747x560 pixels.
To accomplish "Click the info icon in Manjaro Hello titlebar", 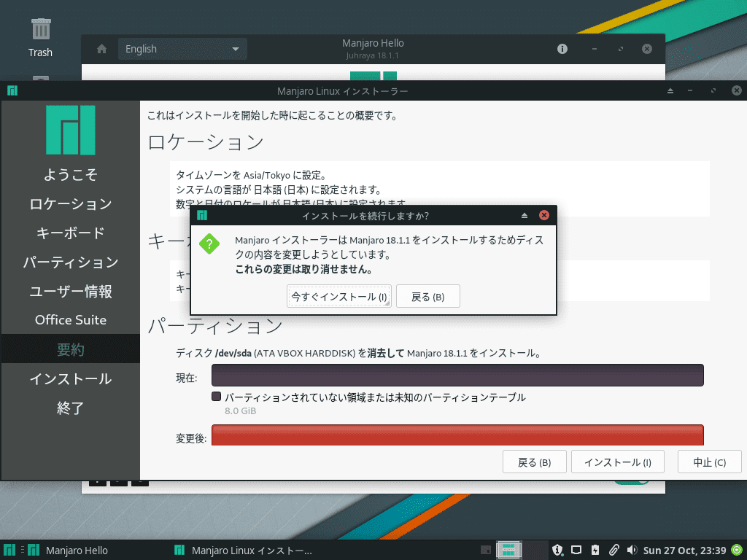I will pyautogui.click(x=561, y=49).
